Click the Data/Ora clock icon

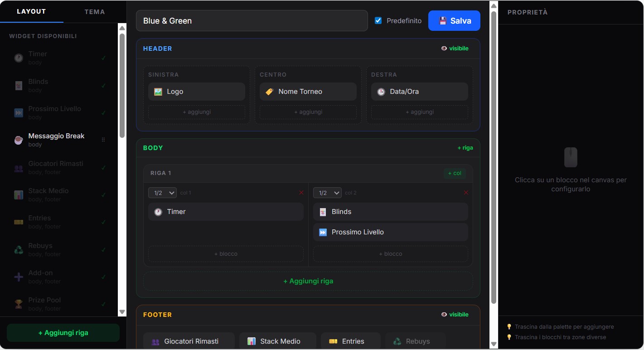click(381, 92)
